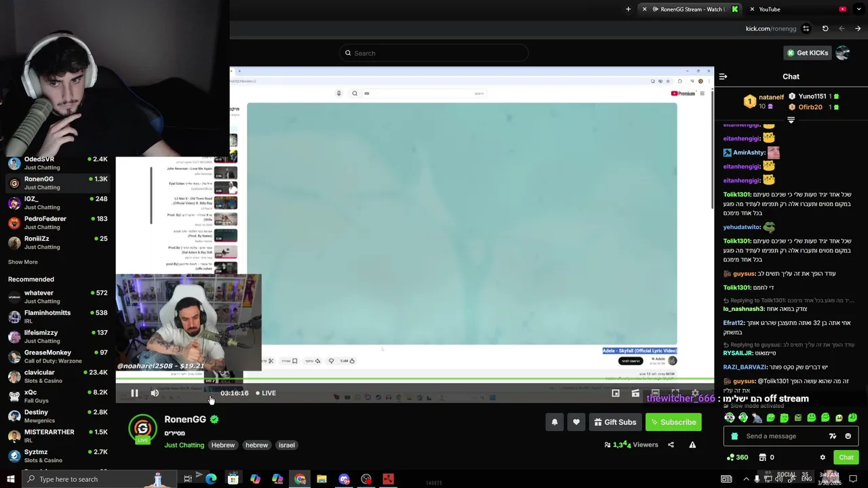Open Microsoft Store taskbar icon
This screenshot has width=868, height=488.
tap(233, 479)
